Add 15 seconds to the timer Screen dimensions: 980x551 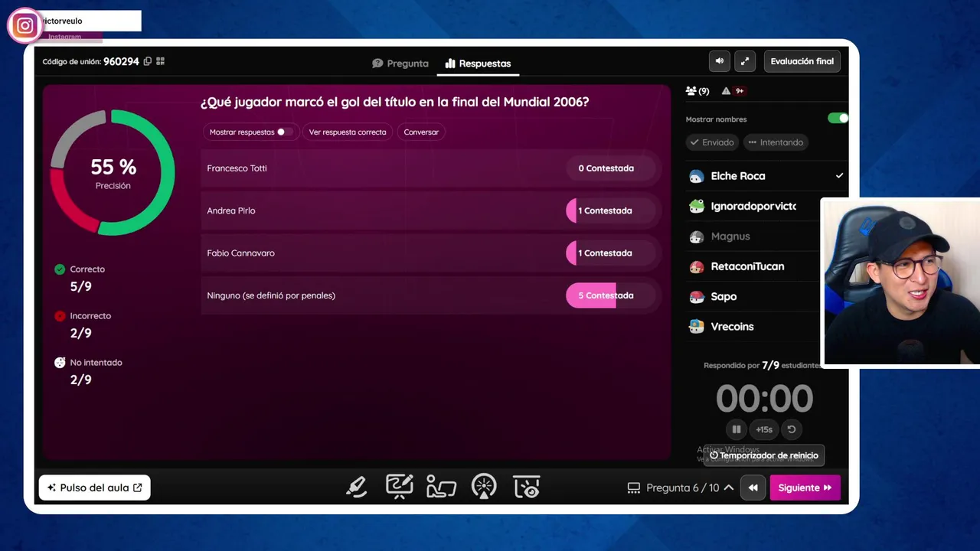click(x=764, y=429)
